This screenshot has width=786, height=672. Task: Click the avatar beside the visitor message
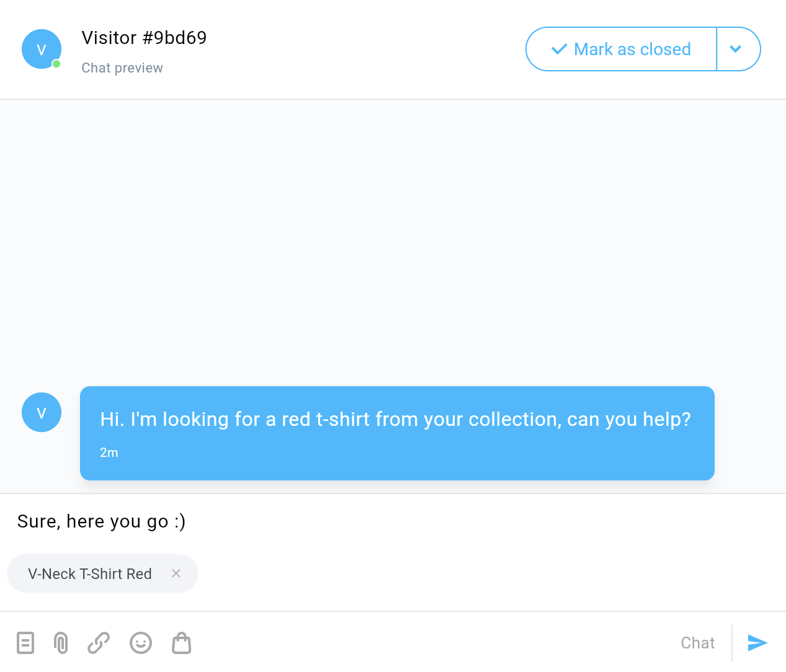pyautogui.click(x=42, y=412)
